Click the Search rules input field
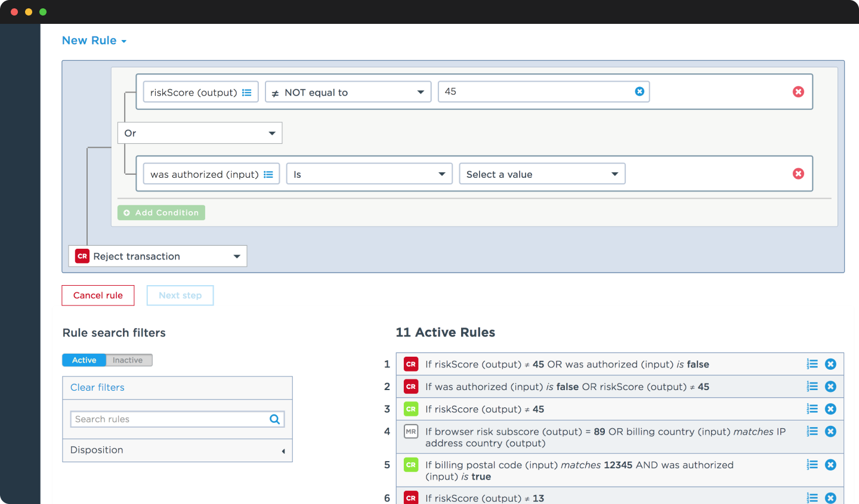Viewport: 859px width, 504px height. tap(170, 419)
